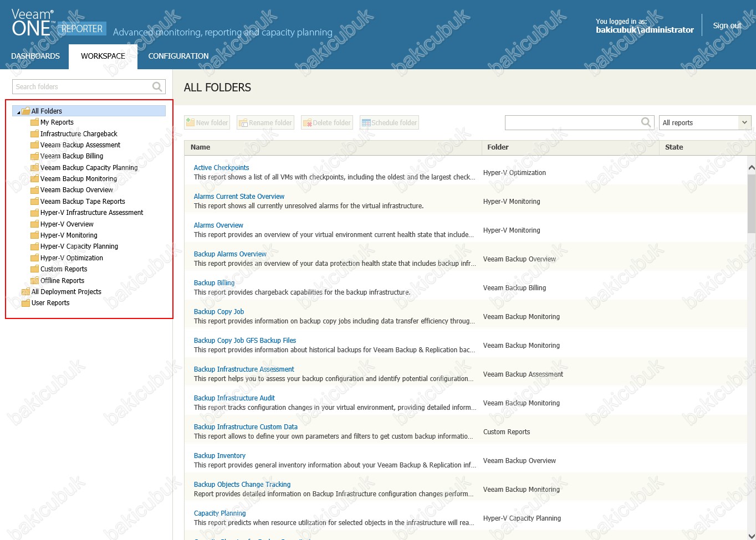
Task: Open the Active Checkpoints report
Action: (x=221, y=168)
